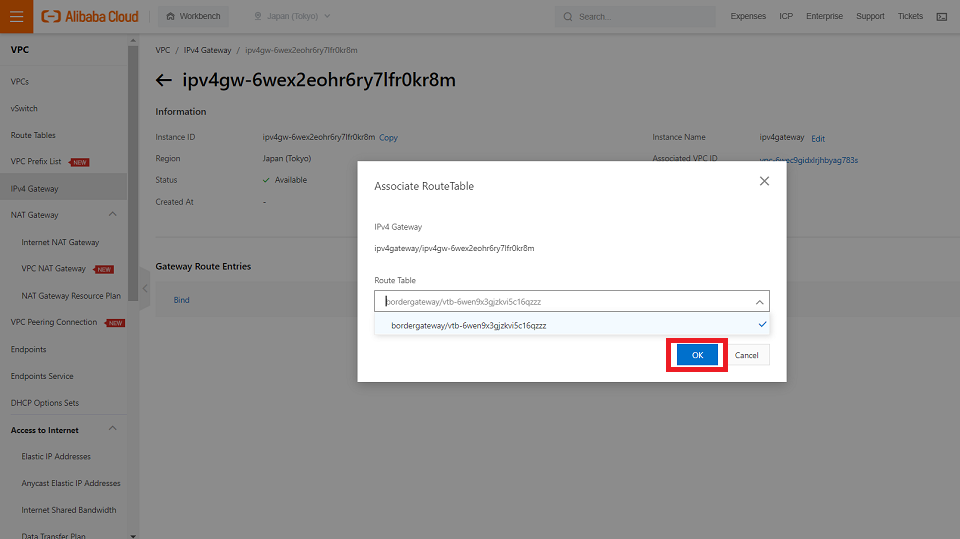This screenshot has width=960, height=539.
Task: Open NAT Gateway Resource Plan
Action: pos(71,296)
